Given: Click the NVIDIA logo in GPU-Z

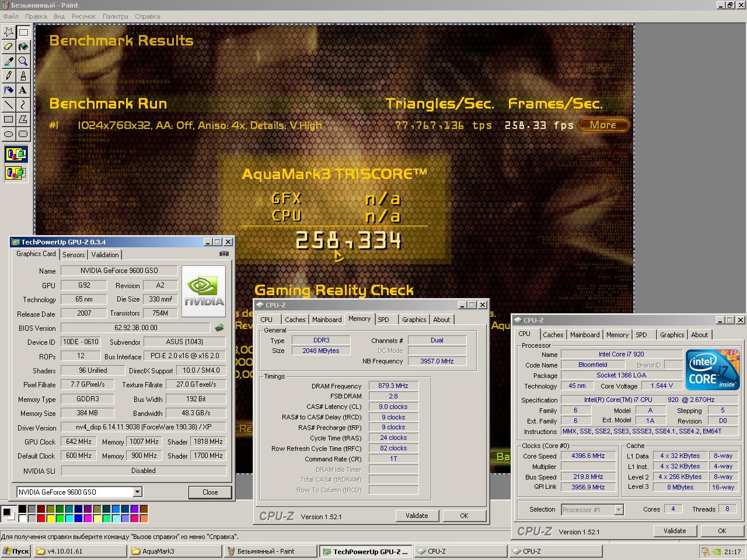Looking at the screenshot, I should pyautogui.click(x=204, y=291).
